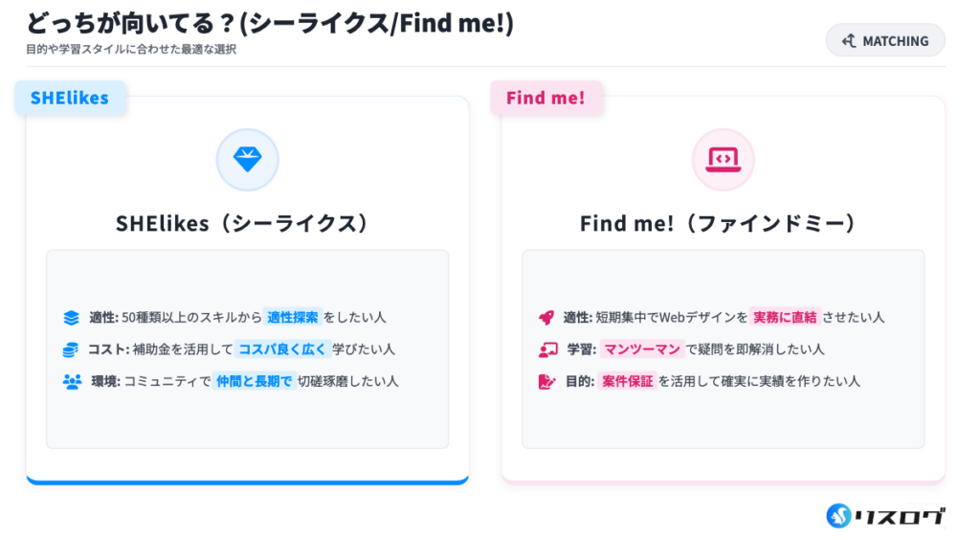Click the highlighted 適性探索 text
The width and height of the screenshot is (980, 540).
(293, 317)
